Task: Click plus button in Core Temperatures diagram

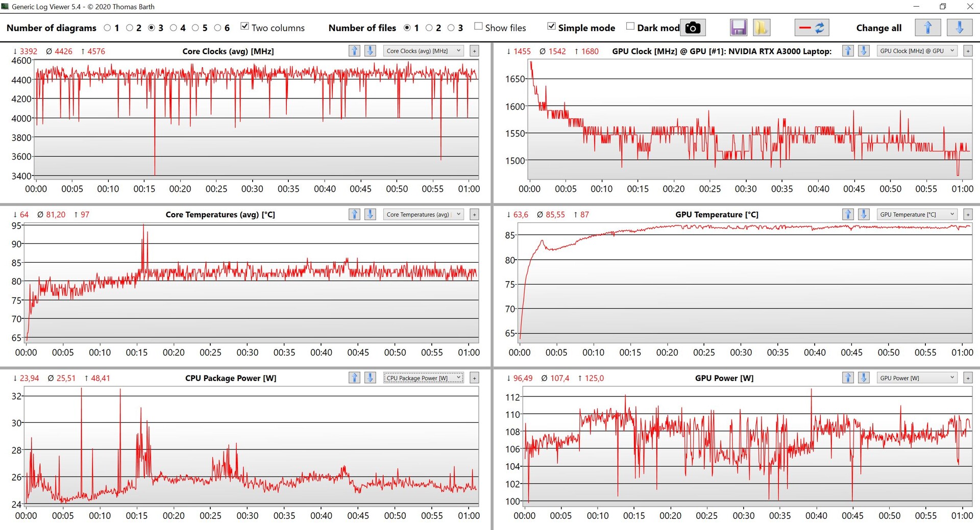Action: (x=474, y=214)
